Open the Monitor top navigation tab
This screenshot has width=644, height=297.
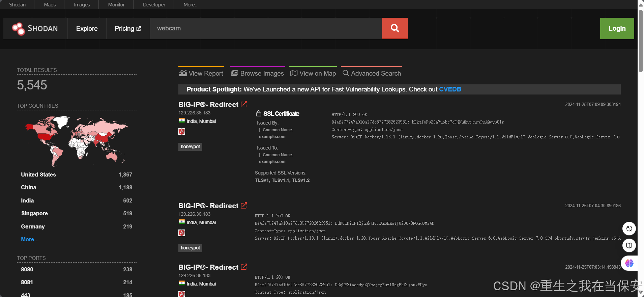(116, 5)
